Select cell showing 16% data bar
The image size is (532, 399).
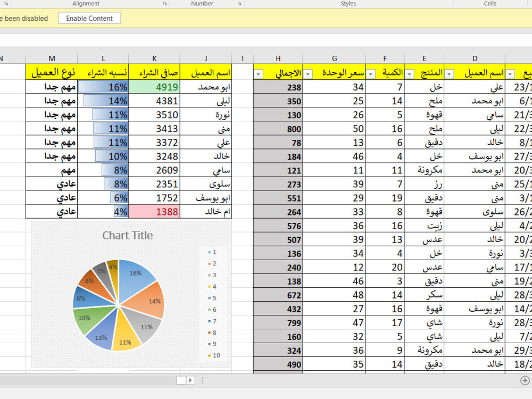click(103, 87)
